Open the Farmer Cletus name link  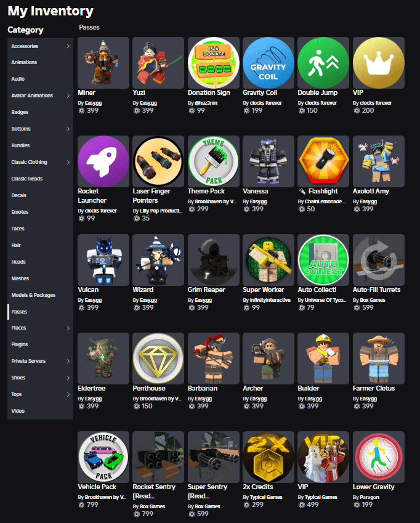point(374,388)
